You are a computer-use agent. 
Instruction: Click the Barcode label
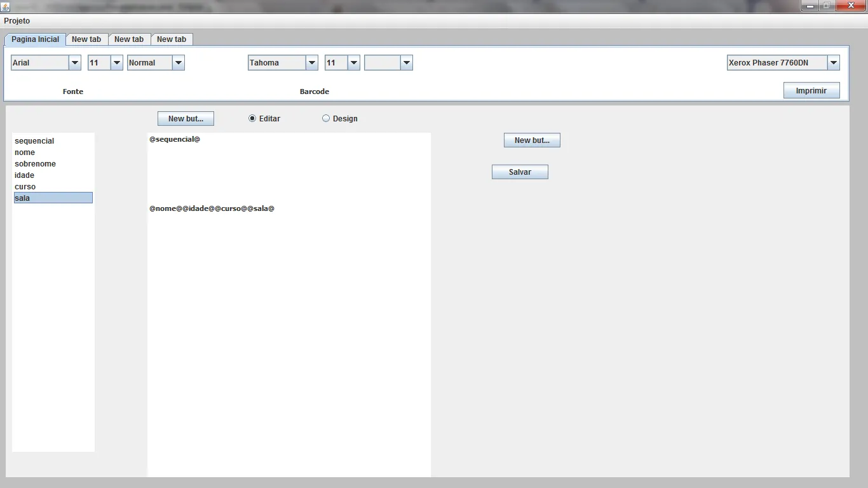coord(315,91)
